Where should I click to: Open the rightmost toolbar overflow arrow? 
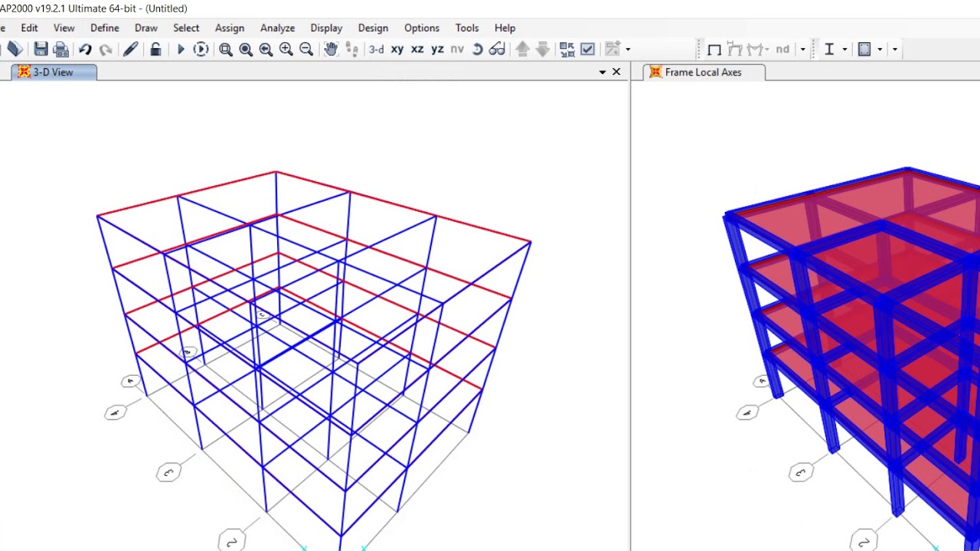point(894,49)
